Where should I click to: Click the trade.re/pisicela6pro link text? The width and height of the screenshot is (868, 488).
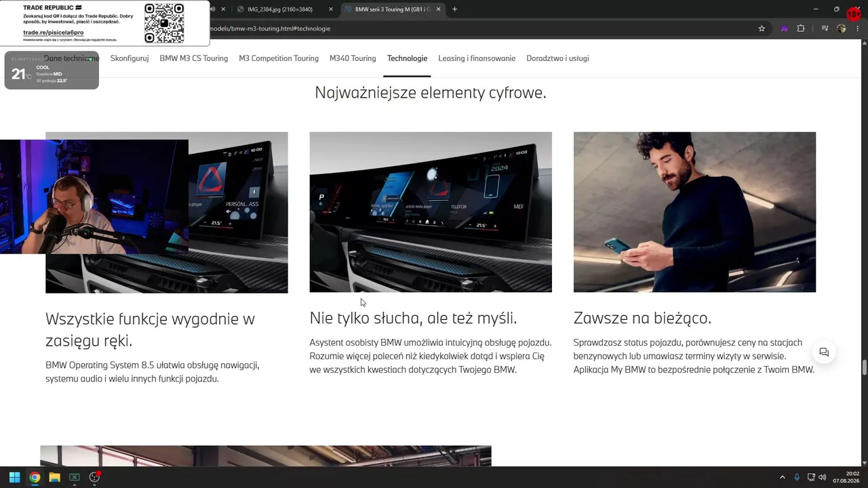pyautogui.click(x=54, y=33)
